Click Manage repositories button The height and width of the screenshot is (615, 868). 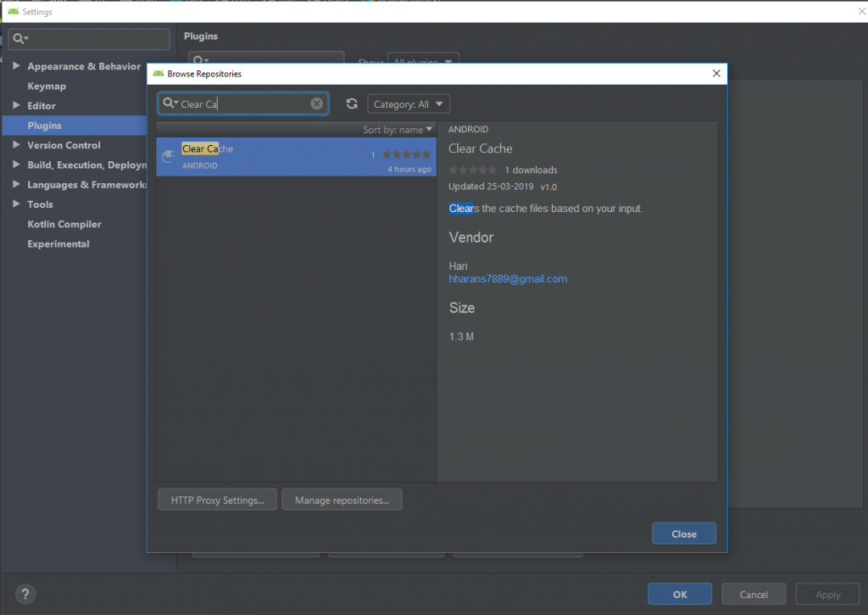(x=342, y=500)
